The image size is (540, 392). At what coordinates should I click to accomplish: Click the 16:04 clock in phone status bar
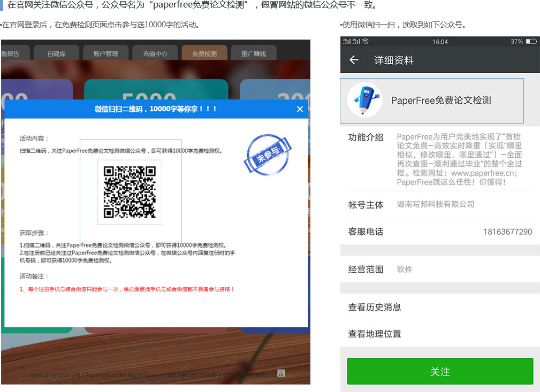[x=440, y=42]
